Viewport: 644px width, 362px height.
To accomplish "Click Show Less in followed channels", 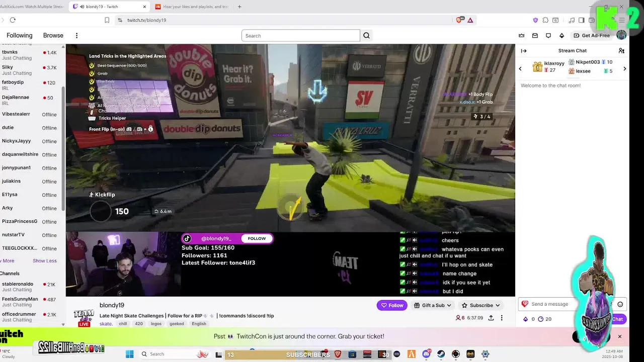I will pos(45,261).
